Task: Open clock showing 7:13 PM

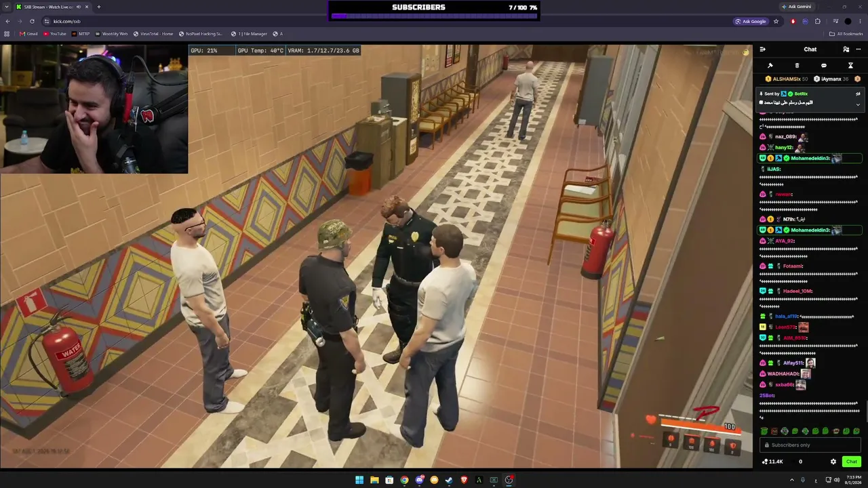Action: click(x=854, y=480)
